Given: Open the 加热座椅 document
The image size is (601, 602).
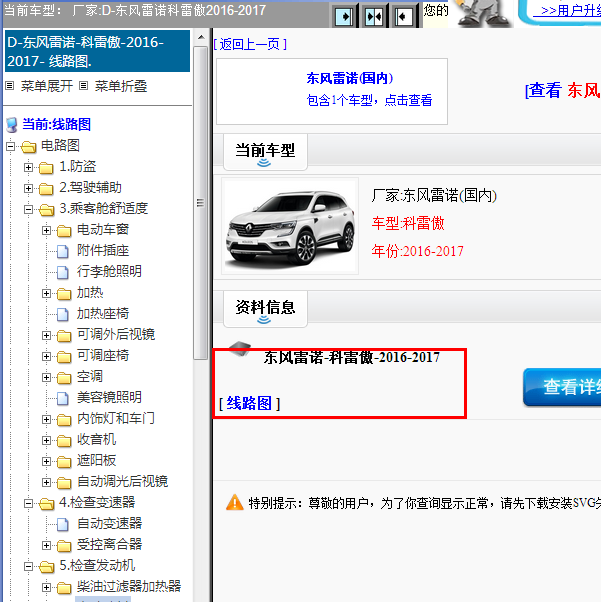Looking at the screenshot, I should point(103,313).
